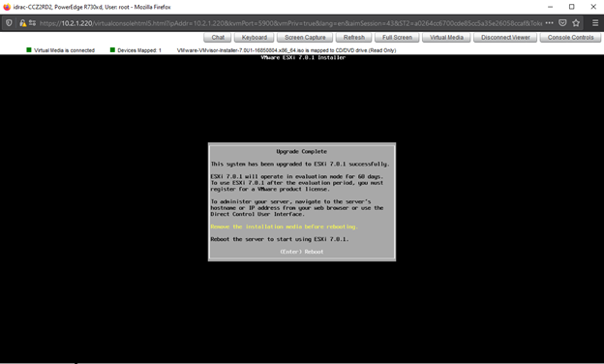Open the Firefox hamburger application menu
Image resolution: width=604 pixels, height=364 pixels.
pyautogui.click(x=595, y=23)
